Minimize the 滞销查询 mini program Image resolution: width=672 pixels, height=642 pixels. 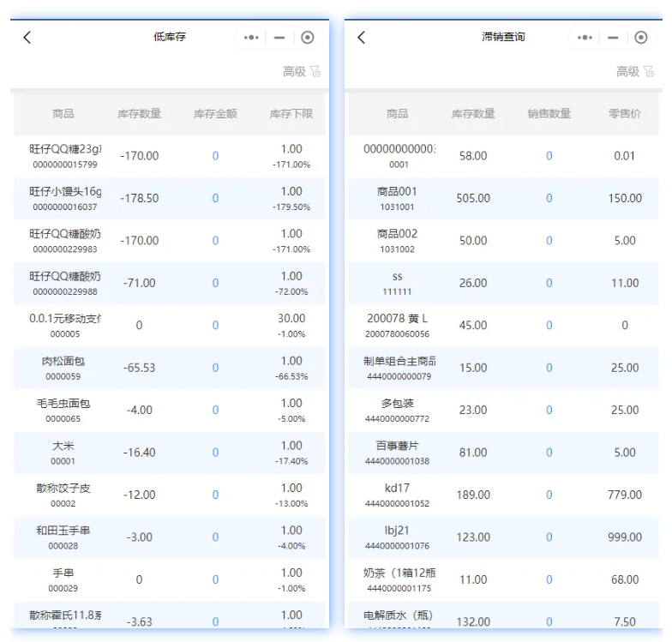coord(613,38)
